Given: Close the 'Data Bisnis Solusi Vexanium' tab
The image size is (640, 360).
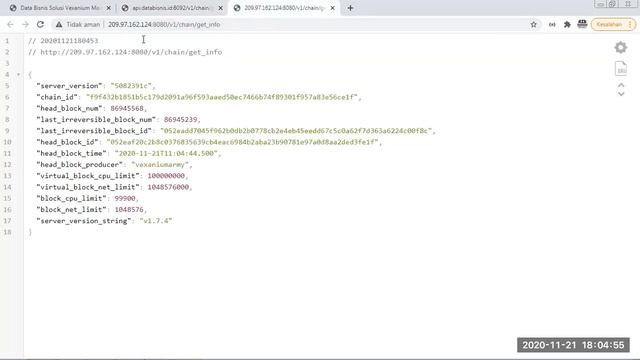Looking at the screenshot, I should click(x=108, y=8).
